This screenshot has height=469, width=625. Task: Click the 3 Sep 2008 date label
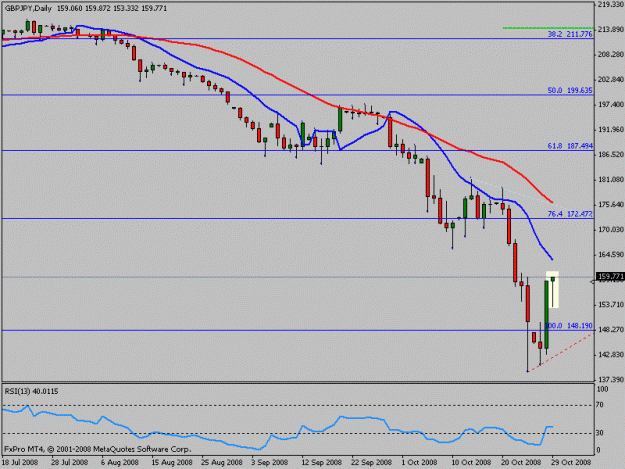(269, 462)
